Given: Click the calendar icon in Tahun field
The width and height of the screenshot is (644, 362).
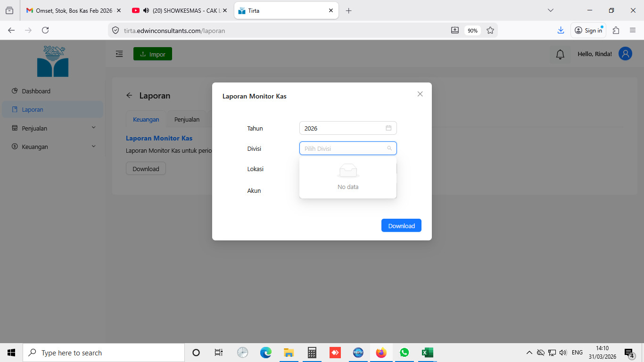Looking at the screenshot, I should click(388, 128).
